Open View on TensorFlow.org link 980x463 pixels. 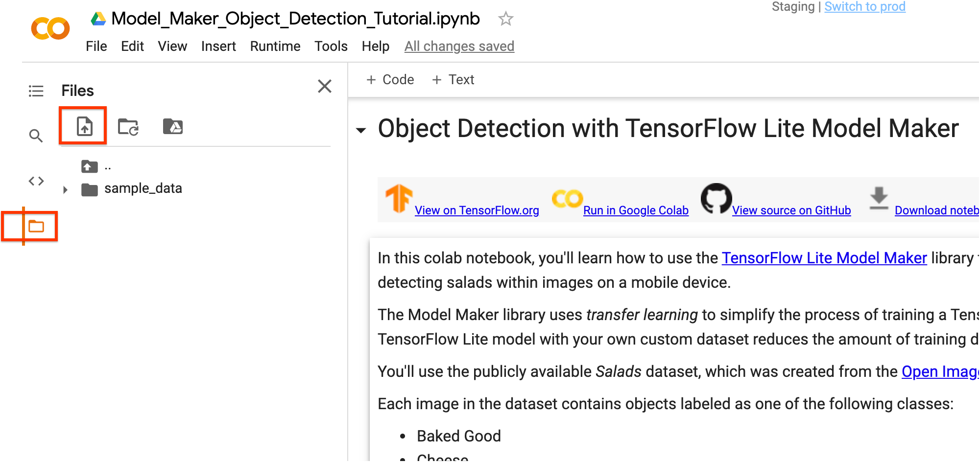pos(477,210)
